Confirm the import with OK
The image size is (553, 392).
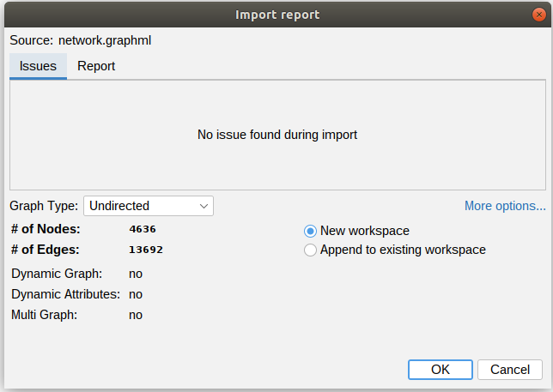440,370
